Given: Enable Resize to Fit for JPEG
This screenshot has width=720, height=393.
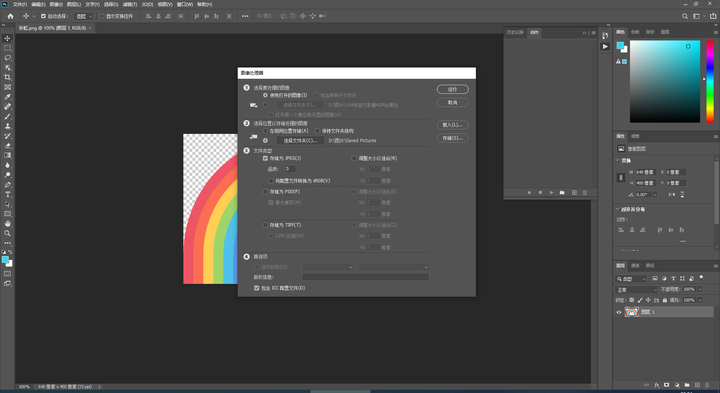Looking at the screenshot, I should (x=354, y=158).
